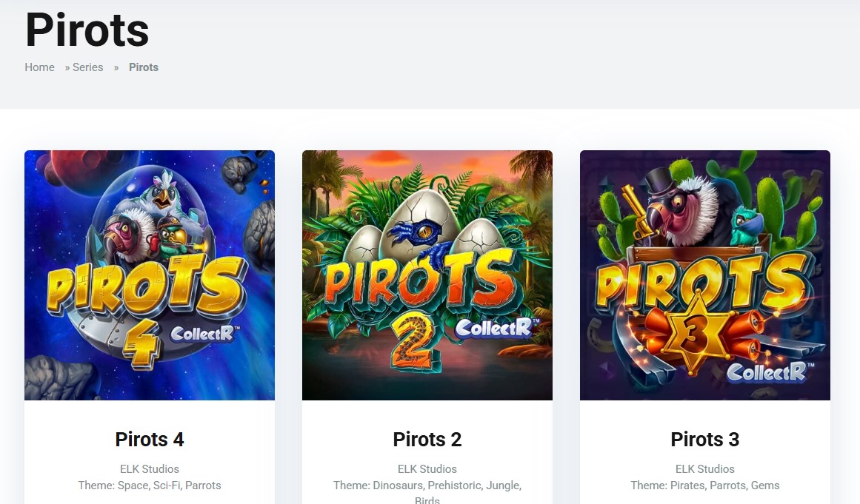Click the current Pirots breadcrumb item
This screenshot has width=860, height=504.
click(144, 67)
